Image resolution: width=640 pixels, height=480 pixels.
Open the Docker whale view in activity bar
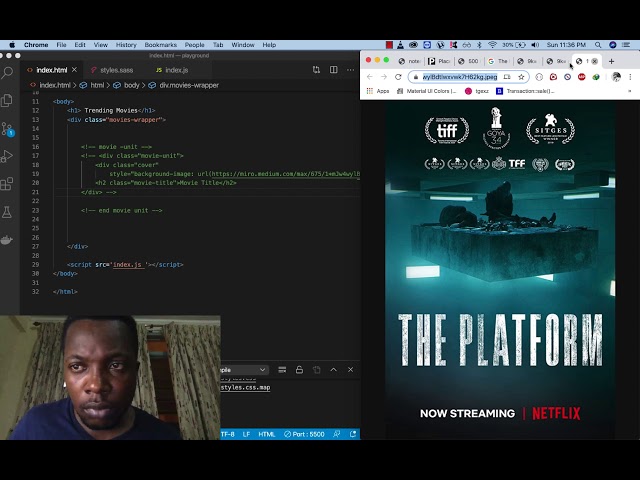point(7,240)
